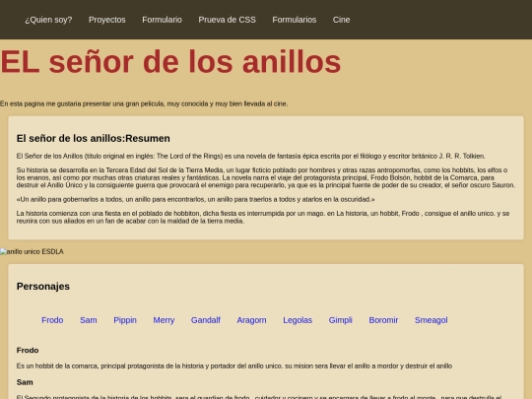Click the paragraph starting 'El Señor de los Anillos (titulo original'
This screenshot has height=399, width=532.
pos(251,156)
